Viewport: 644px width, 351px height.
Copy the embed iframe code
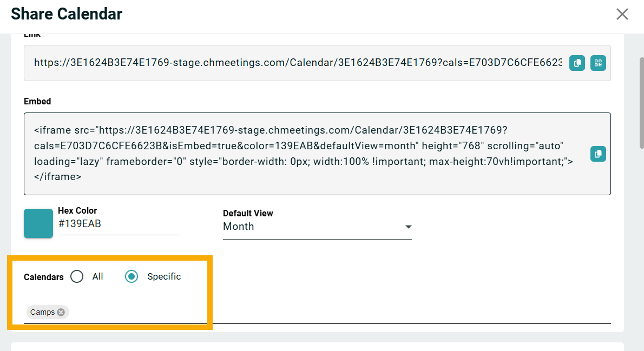pos(598,154)
